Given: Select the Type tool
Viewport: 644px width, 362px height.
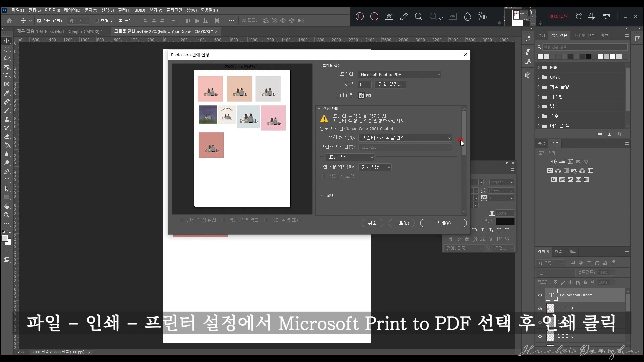Looking at the screenshot, I should [7, 180].
